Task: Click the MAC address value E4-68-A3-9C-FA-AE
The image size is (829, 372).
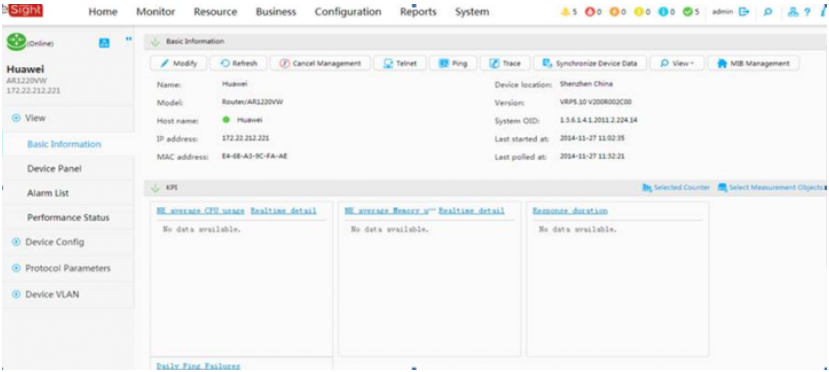Action: (255, 156)
